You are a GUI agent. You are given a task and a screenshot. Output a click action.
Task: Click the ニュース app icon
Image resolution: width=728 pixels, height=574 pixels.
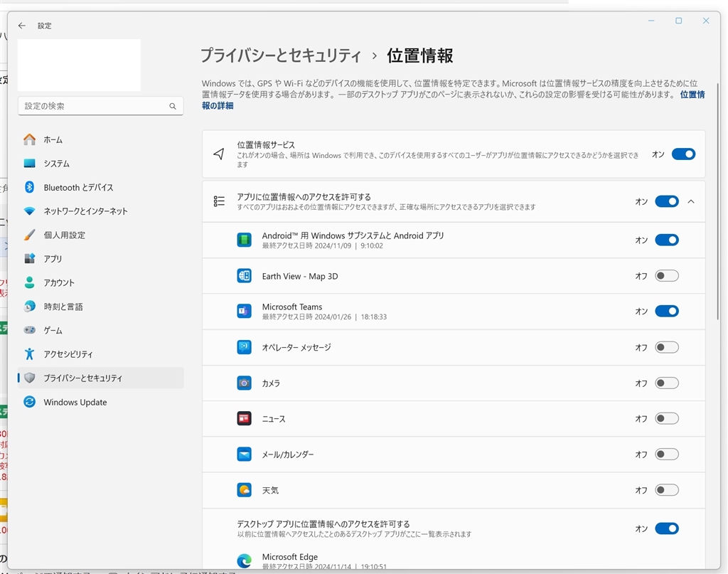click(245, 419)
